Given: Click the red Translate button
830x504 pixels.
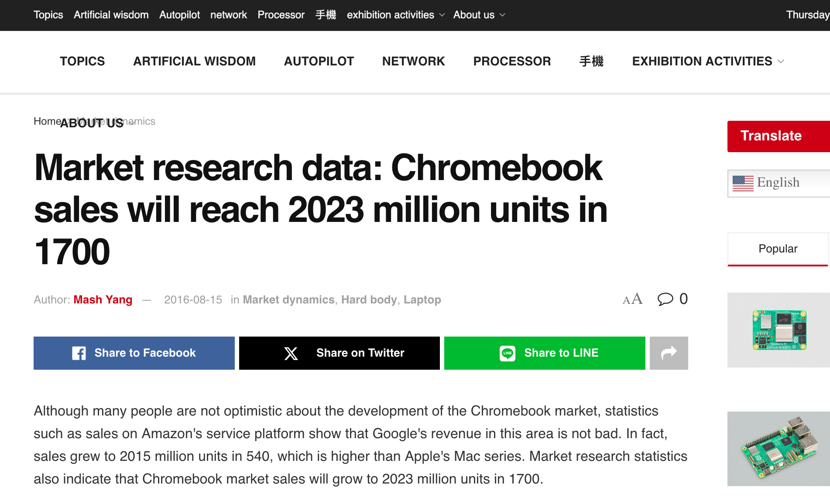Looking at the screenshot, I should 779,136.
